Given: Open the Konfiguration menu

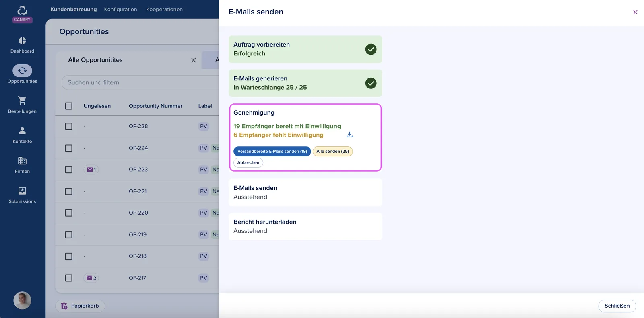Looking at the screenshot, I should 120,9.
